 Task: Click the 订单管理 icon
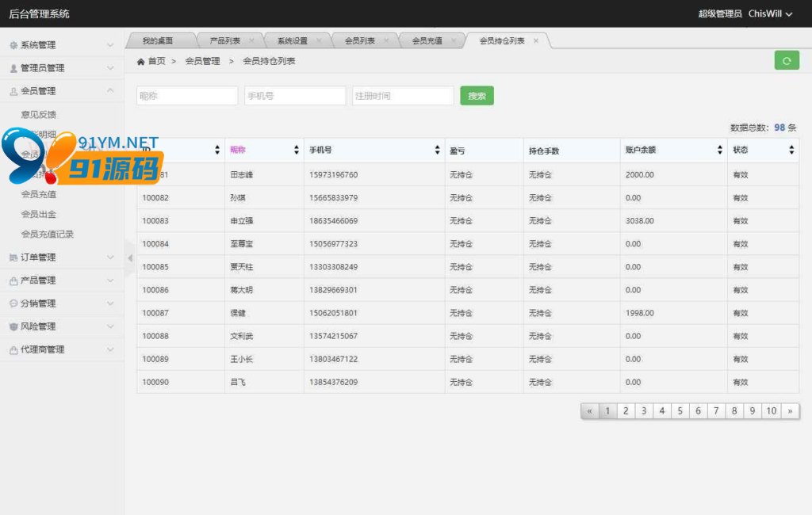(x=13, y=257)
